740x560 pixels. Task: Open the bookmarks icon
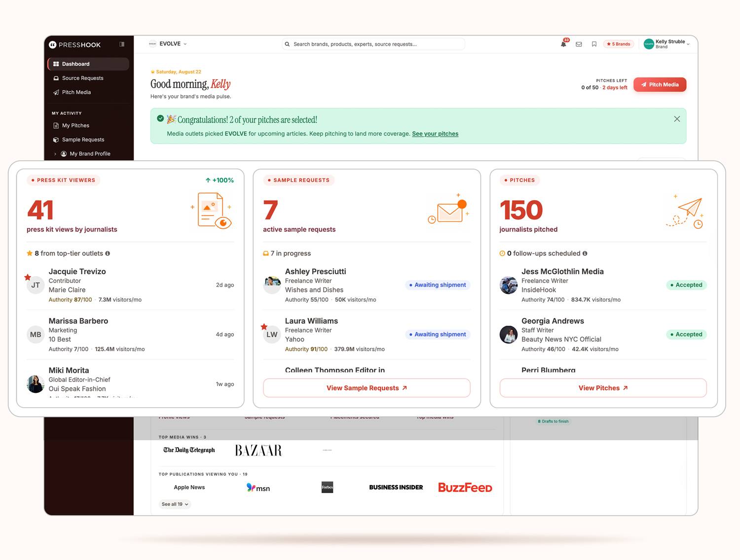pos(594,44)
